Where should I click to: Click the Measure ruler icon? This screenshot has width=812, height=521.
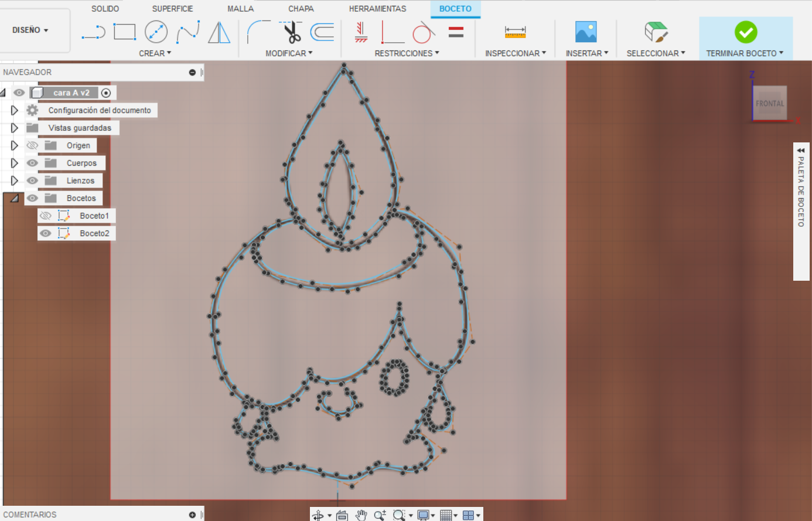pos(515,32)
